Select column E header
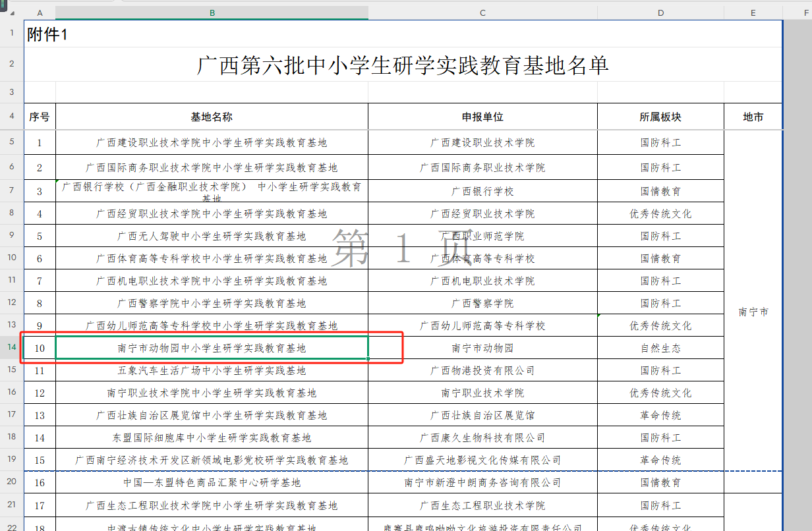 [x=753, y=13]
